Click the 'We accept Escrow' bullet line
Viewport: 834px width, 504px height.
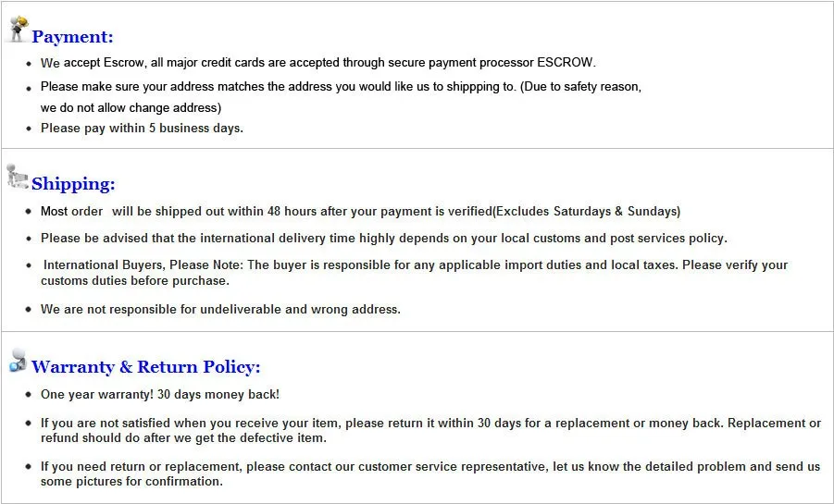pos(318,63)
